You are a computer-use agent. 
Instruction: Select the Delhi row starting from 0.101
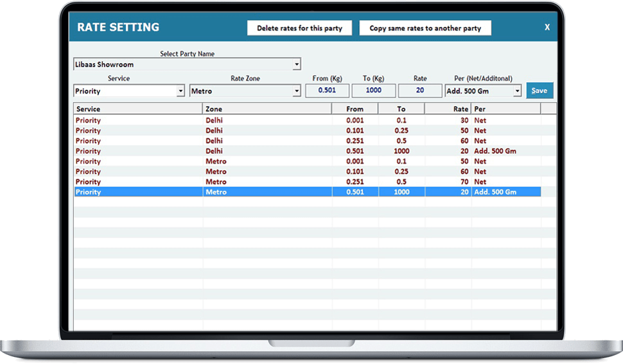(x=307, y=130)
